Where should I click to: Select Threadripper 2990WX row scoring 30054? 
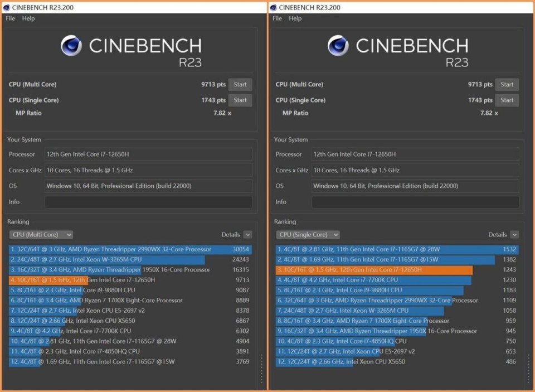130,249
